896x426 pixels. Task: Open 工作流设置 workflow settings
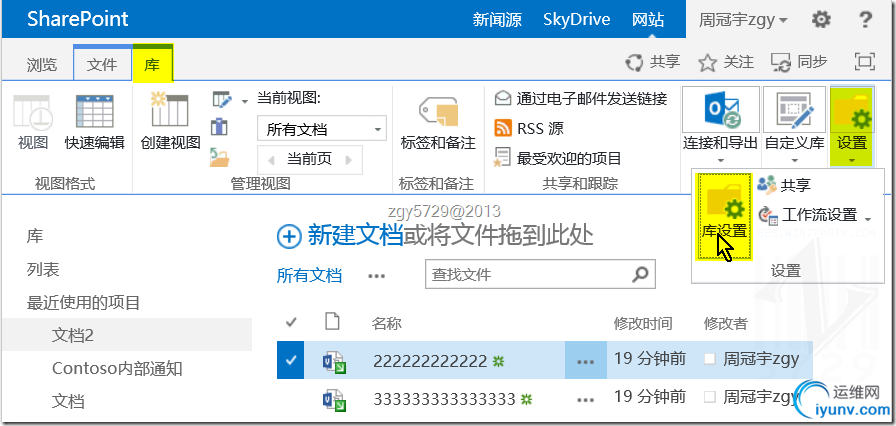(x=807, y=215)
